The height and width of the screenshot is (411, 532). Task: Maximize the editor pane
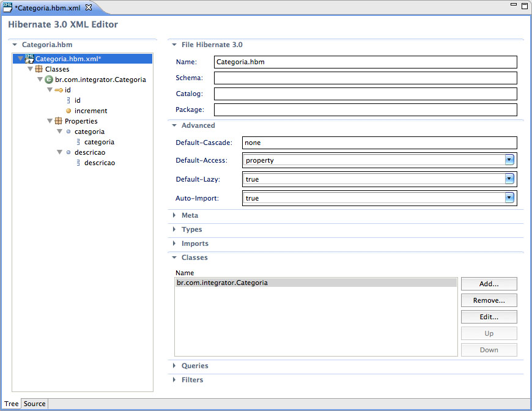525,6
